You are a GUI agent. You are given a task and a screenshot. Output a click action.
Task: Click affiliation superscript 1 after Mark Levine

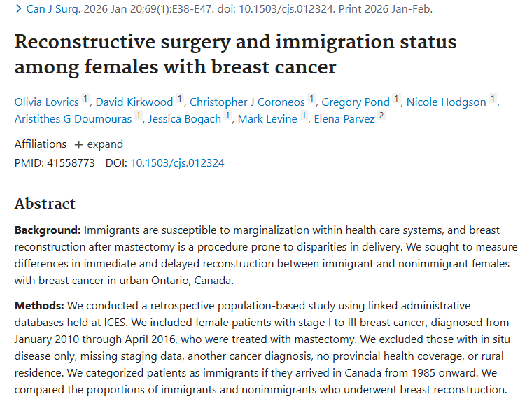(304, 115)
